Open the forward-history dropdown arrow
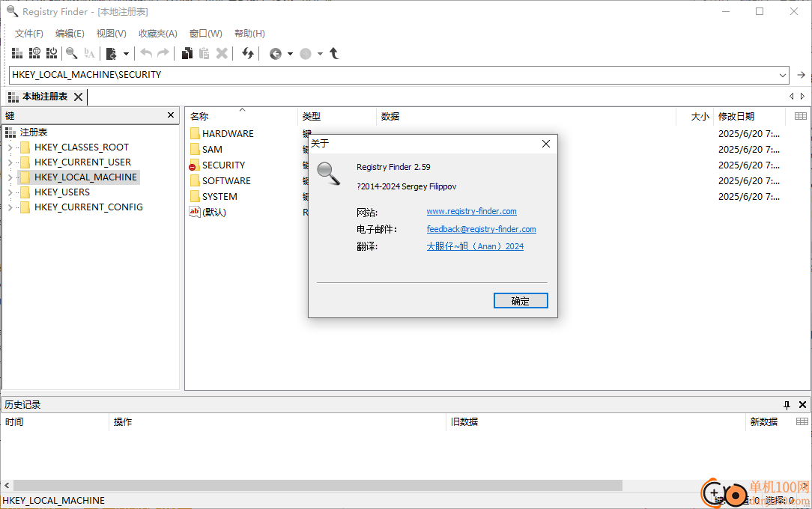 pos(320,53)
